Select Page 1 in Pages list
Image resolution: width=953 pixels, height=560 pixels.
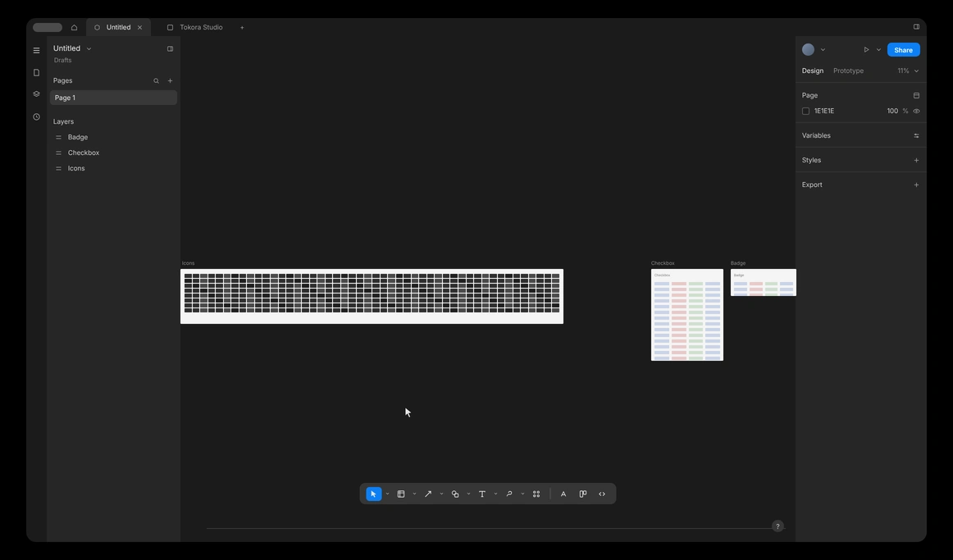coord(113,98)
